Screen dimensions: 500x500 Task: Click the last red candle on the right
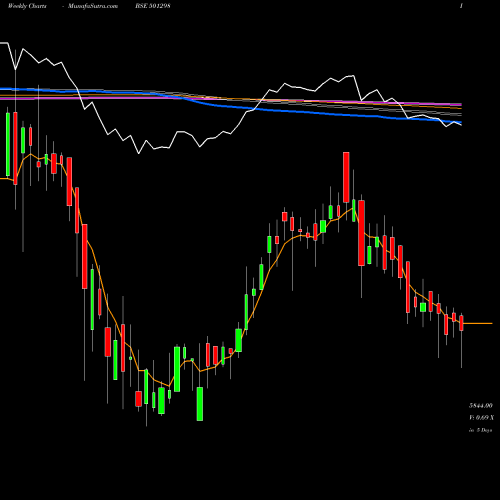click(461, 323)
